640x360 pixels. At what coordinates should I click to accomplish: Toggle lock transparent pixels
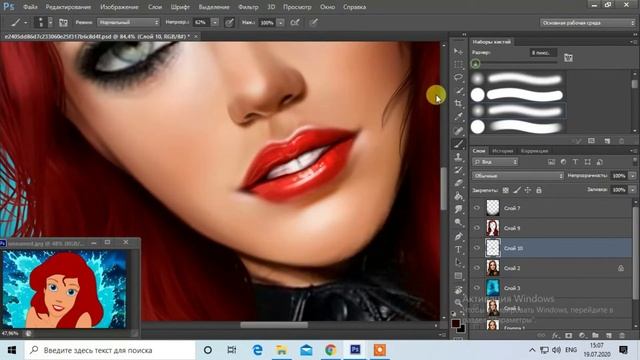[x=506, y=190]
